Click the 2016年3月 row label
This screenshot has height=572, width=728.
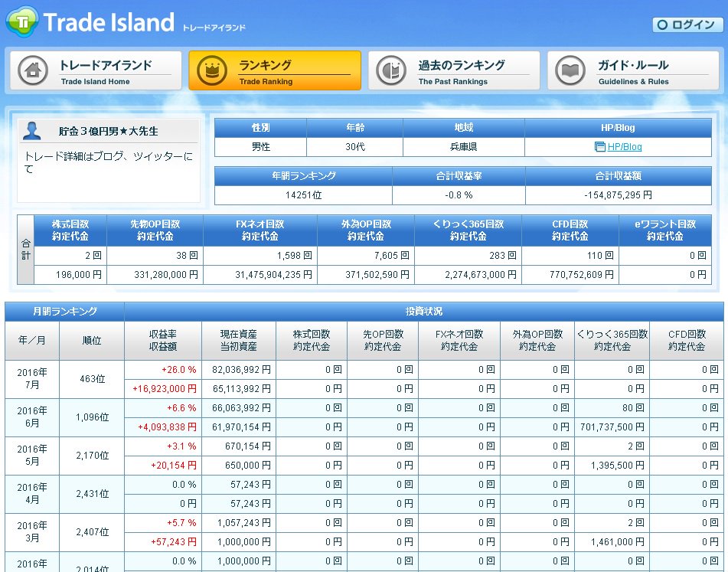(x=32, y=532)
